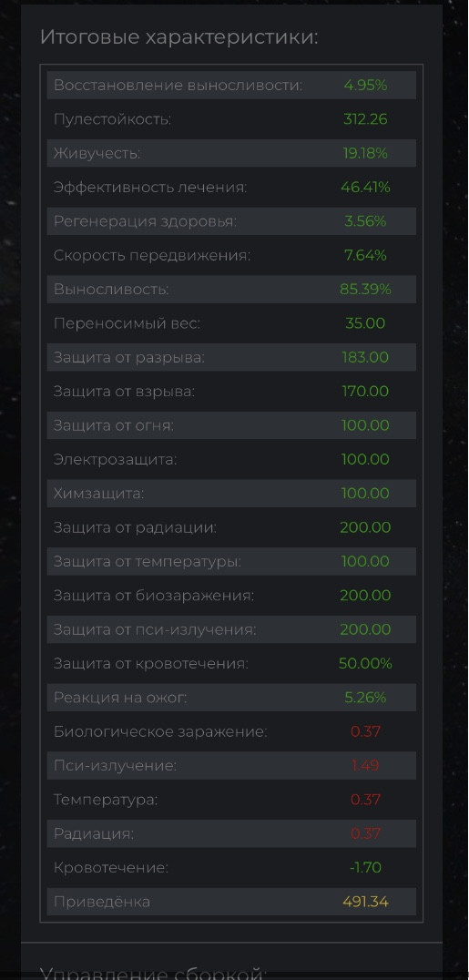
Task: Select the Регенерация здоровья row
Action: 231,221
